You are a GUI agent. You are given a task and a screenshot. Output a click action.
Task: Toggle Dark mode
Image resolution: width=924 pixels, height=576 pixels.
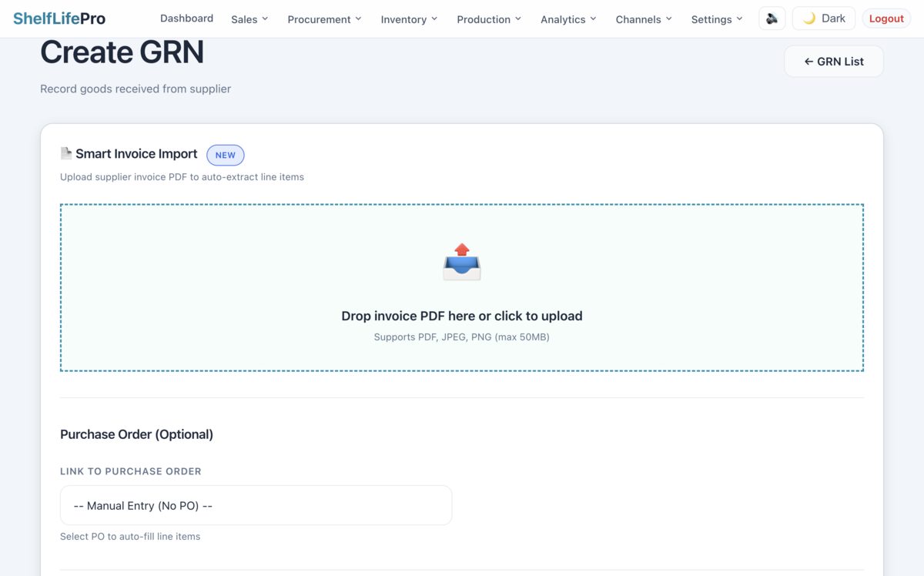point(823,18)
